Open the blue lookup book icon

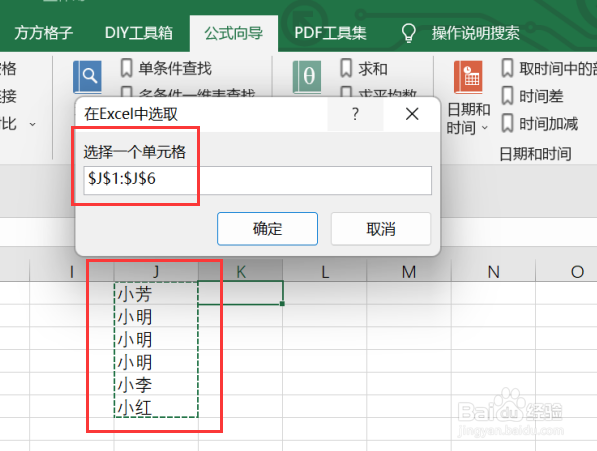click(87, 77)
